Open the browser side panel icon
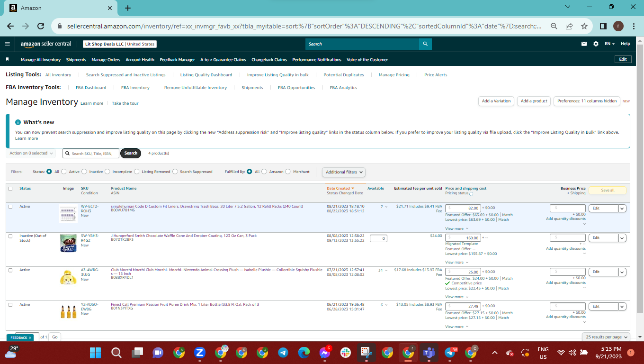This screenshot has width=644, height=364. point(603,26)
